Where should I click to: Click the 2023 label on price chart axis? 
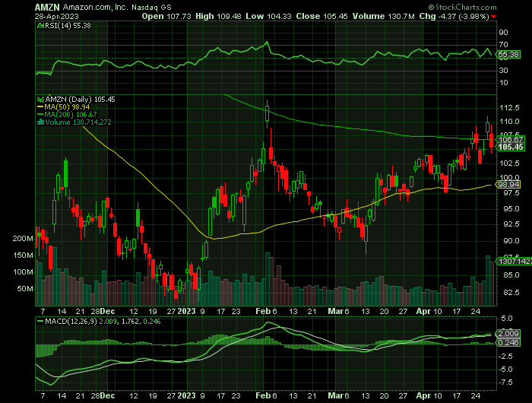point(187,311)
